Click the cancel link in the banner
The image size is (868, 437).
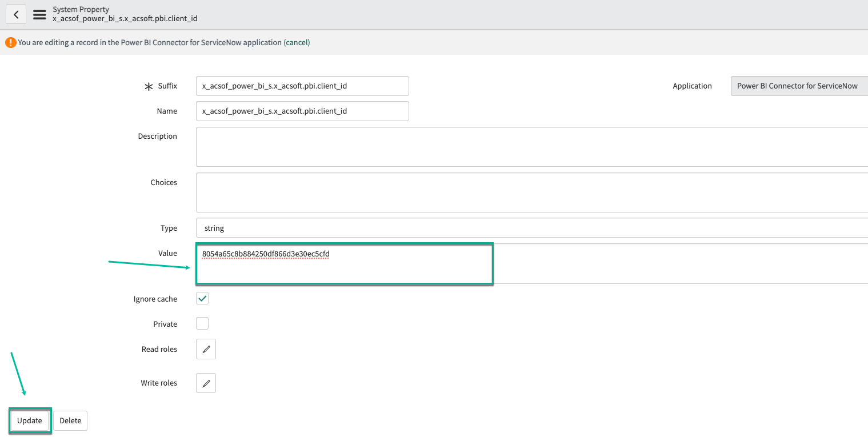(297, 42)
